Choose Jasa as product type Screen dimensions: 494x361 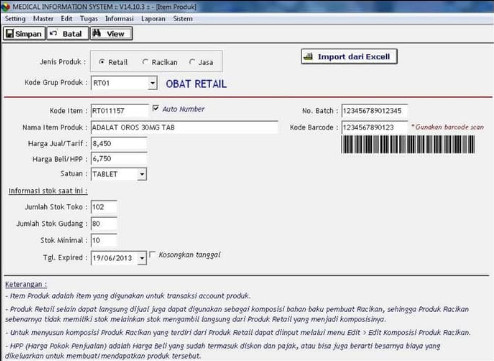pos(192,62)
